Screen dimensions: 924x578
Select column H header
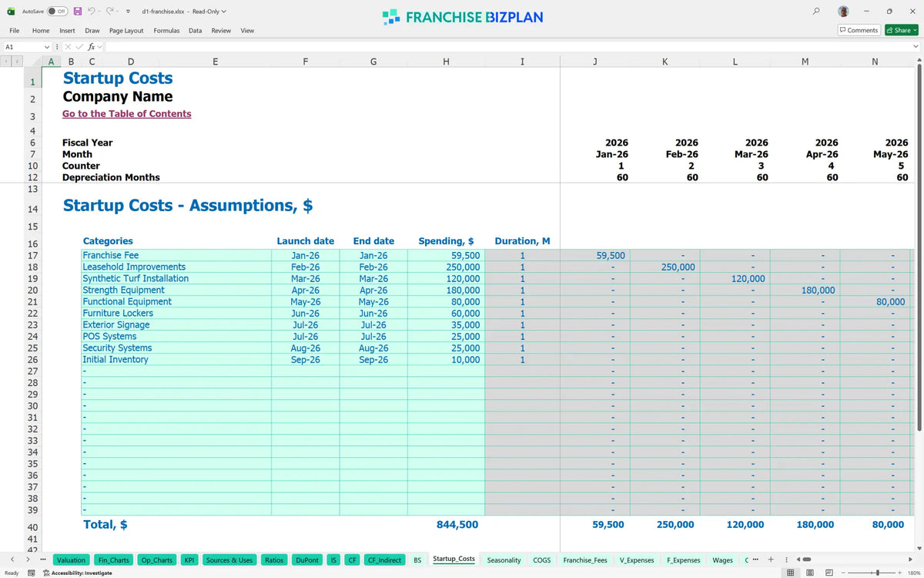pyautogui.click(x=446, y=62)
